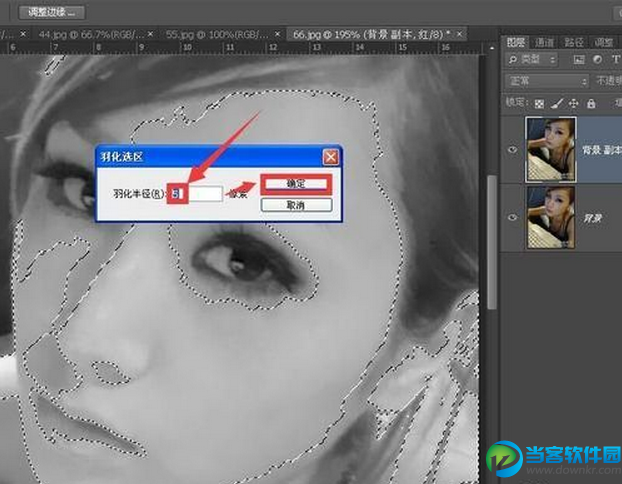This screenshot has width=622, height=484.
Task: Open the layer filter type dropdown
Action: click(x=532, y=60)
